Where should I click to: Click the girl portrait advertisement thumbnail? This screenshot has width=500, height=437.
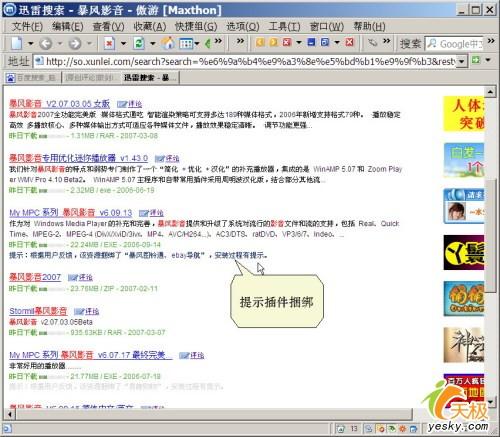coord(456,211)
